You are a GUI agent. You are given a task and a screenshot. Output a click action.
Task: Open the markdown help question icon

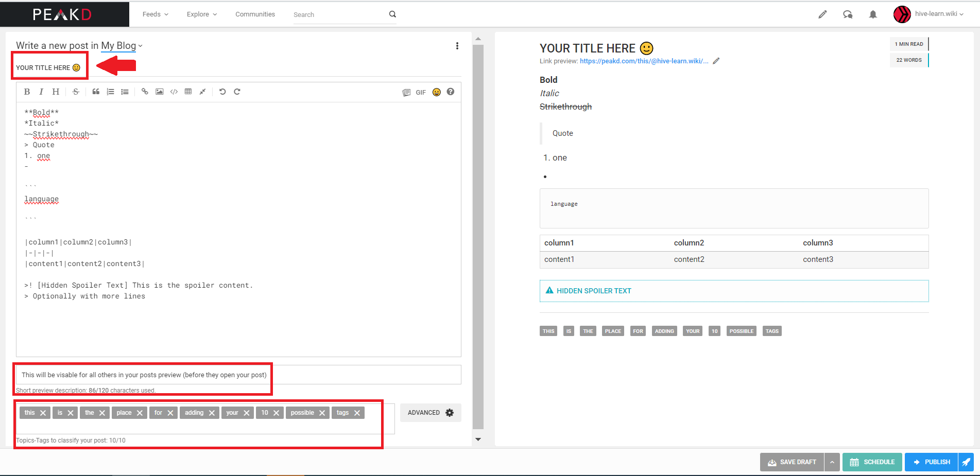pyautogui.click(x=451, y=92)
